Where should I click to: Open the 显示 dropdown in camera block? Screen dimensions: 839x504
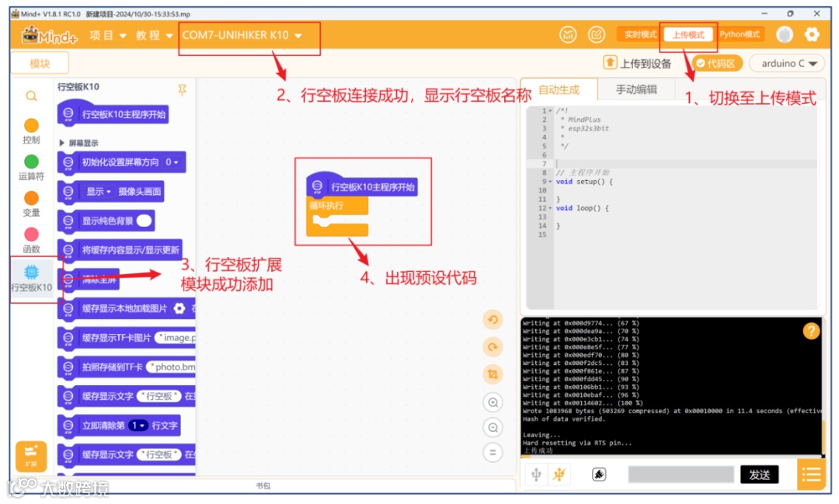click(99, 192)
